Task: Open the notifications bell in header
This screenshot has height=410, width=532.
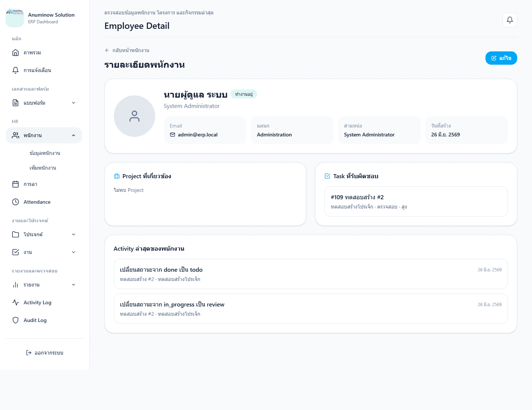Action: tap(510, 20)
